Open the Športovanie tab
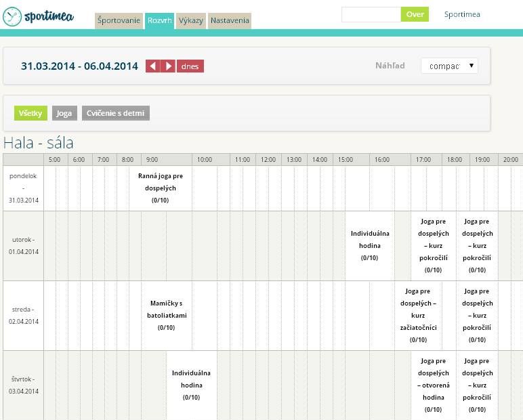Viewport: 523px width, 420px height. coord(119,21)
